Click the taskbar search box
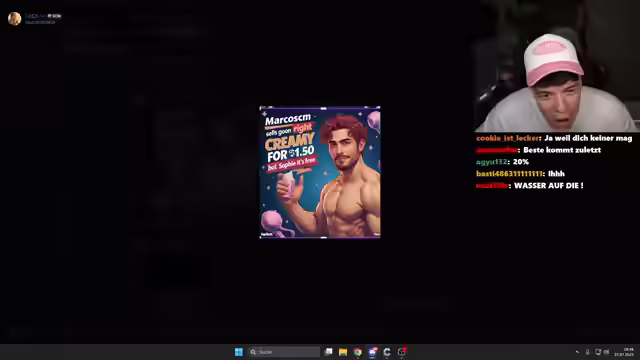 click(284, 352)
